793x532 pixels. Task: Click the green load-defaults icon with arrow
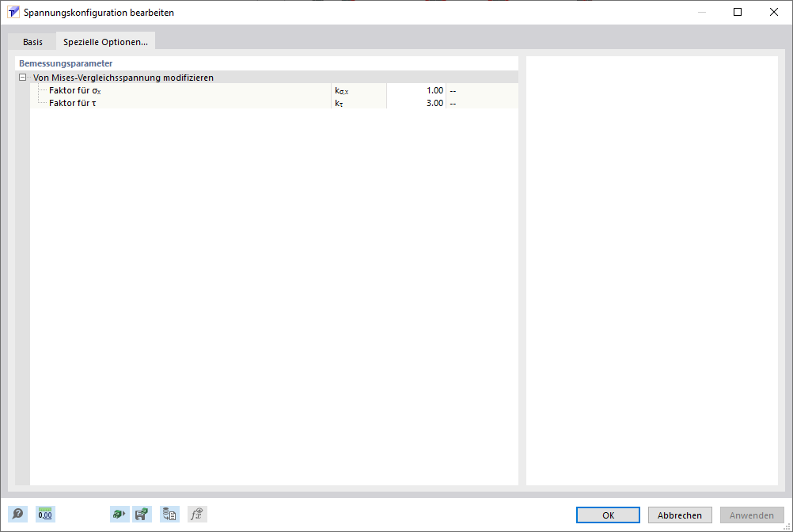pyautogui.click(x=120, y=515)
